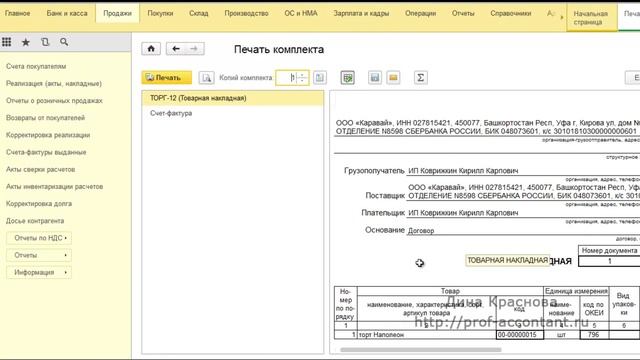
Task: Switch to Продажи section
Action: [x=118, y=13]
